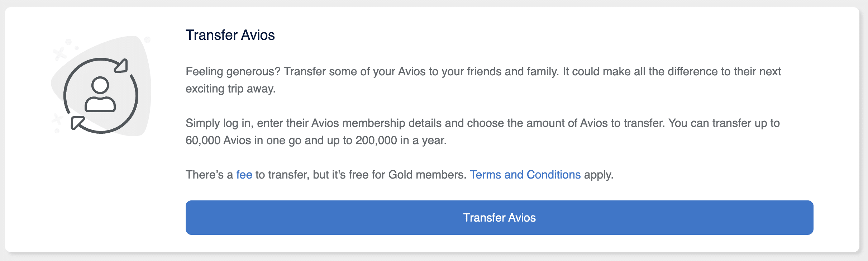868x261 pixels.
Task: Click the decorative cross below-left of the icon
Action: (x=57, y=119)
